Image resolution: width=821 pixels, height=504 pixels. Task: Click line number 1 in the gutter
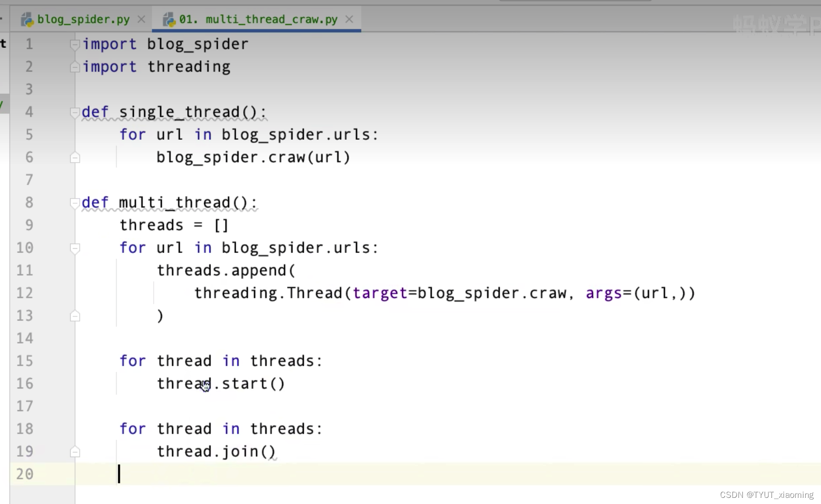[x=29, y=44]
